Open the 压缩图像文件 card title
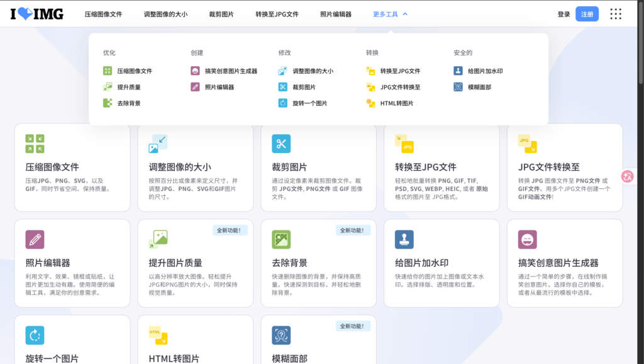 52,167
